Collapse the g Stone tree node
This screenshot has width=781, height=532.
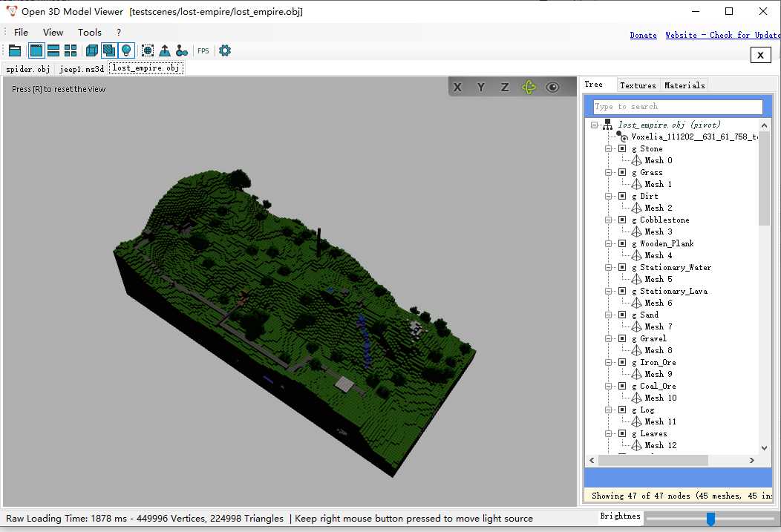[x=608, y=149]
